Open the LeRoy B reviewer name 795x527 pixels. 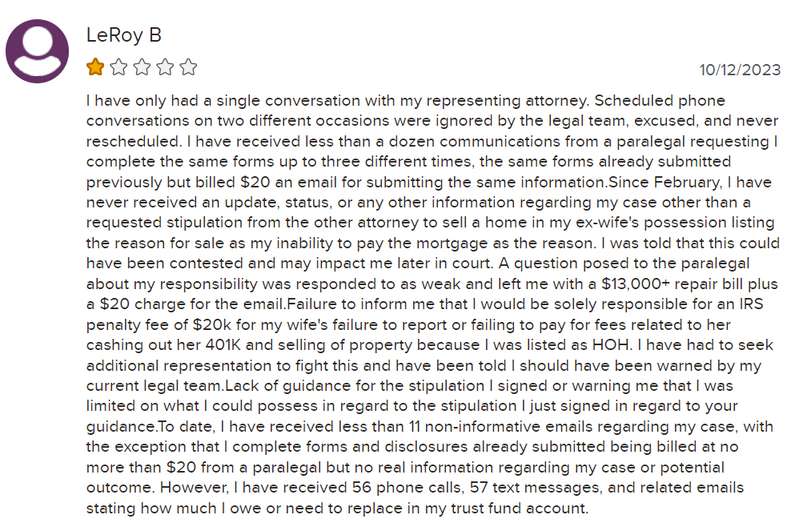pyautogui.click(x=124, y=35)
